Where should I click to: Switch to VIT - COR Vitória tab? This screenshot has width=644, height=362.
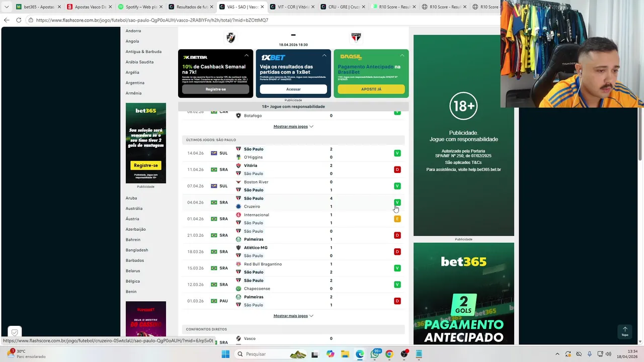tap(292, 7)
